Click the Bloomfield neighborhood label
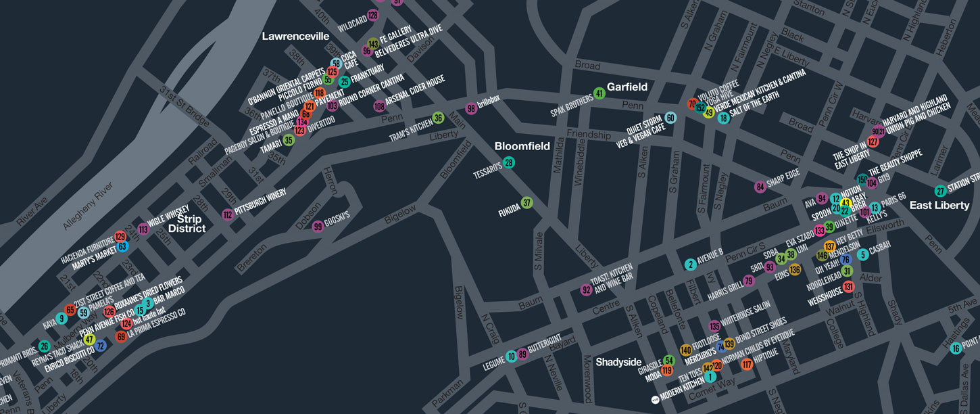The height and width of the screenshot is (414, 980). tap(522, 145)
